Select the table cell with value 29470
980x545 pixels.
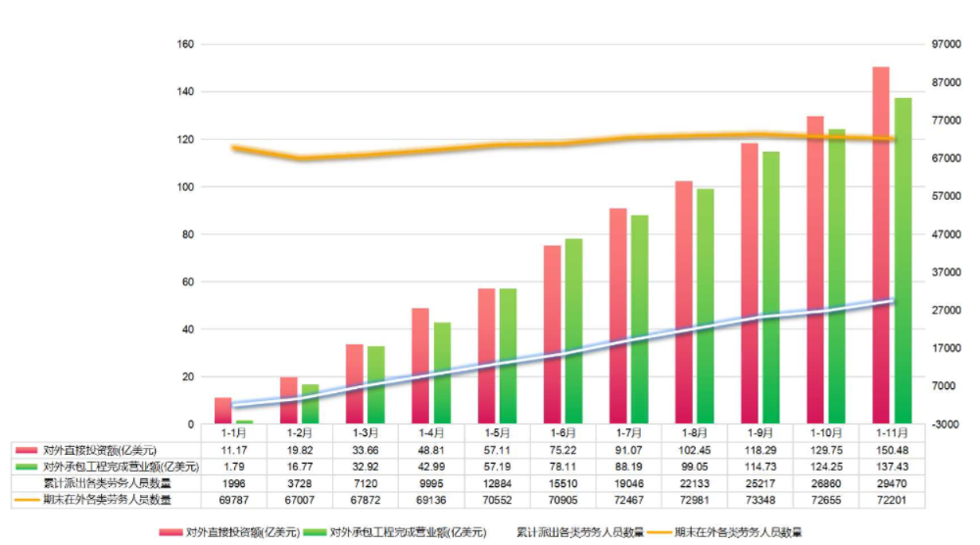point(892,482)
